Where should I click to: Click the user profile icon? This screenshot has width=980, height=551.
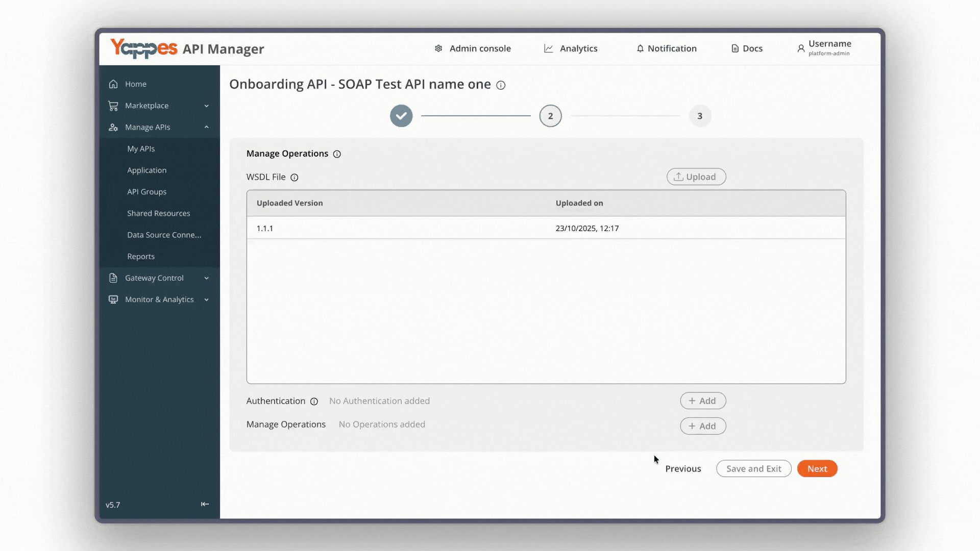click(801, 48)
